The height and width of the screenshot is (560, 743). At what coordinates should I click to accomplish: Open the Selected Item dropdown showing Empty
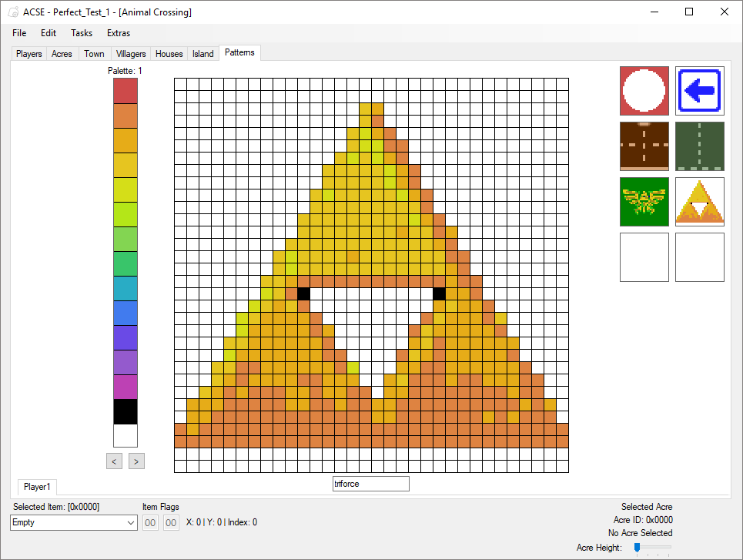tap(74, 522)
